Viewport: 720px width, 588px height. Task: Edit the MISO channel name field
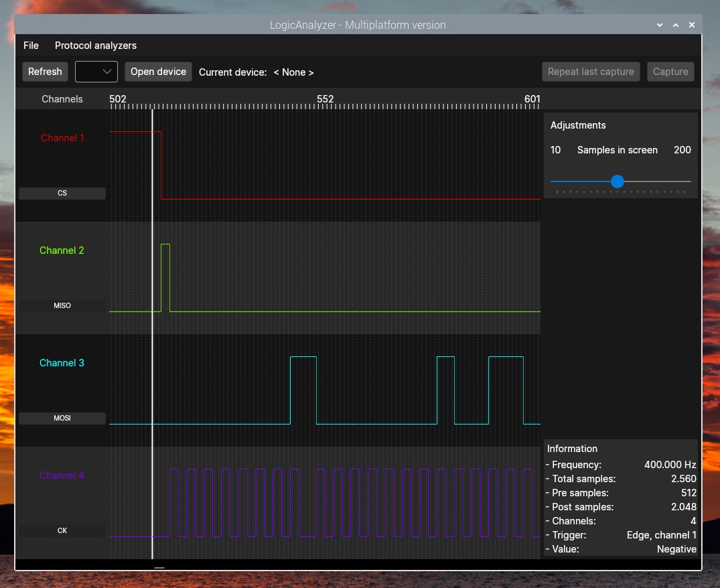coord(62,305)
